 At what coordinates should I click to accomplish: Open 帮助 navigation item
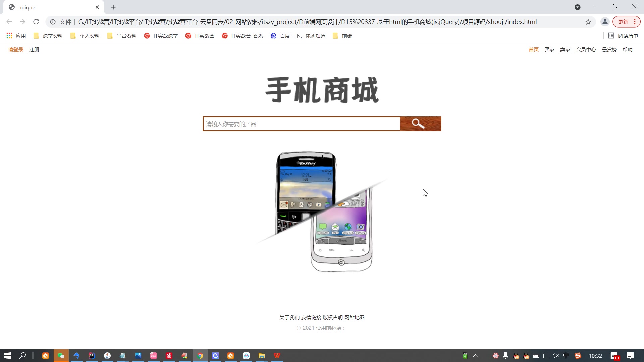coord(628,50)
